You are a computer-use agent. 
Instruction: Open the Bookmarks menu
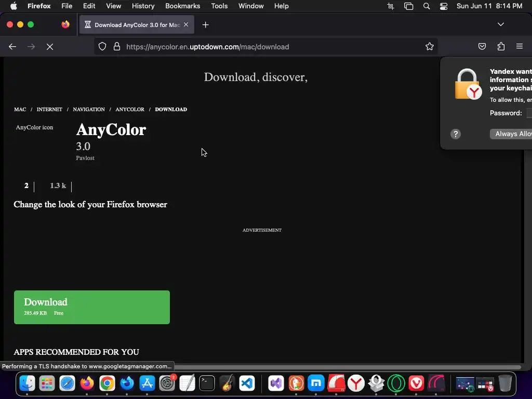182,6
